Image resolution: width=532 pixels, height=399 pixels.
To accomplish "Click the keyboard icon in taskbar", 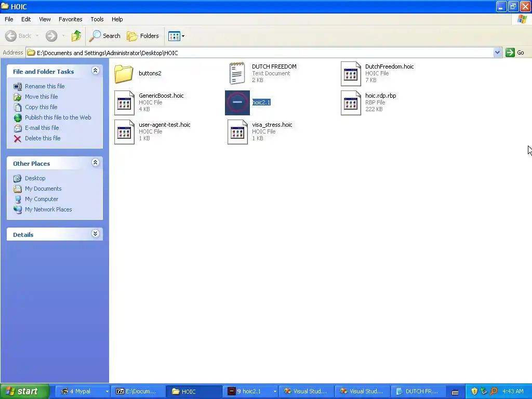I will tap(455, 392).
